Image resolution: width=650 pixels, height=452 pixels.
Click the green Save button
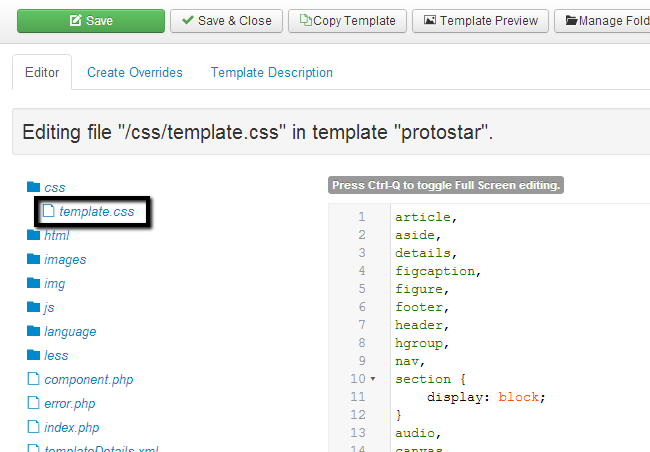click(x=91, y=20)
